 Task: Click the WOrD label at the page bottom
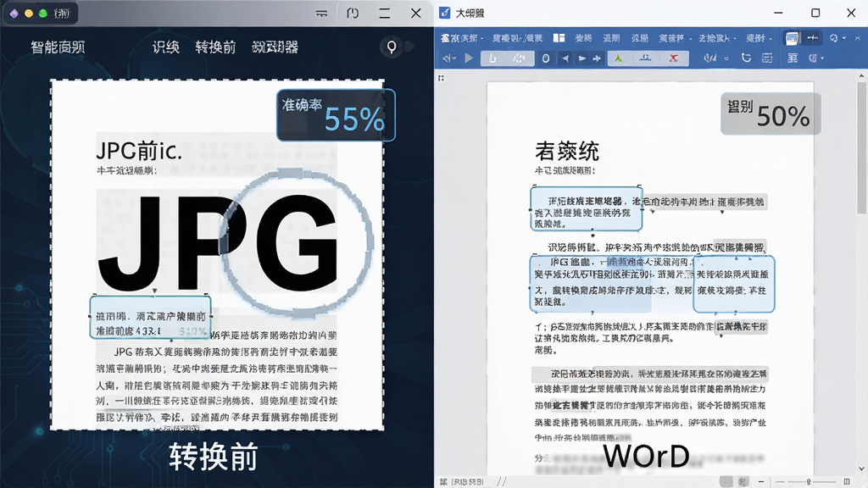click(646, 457)
